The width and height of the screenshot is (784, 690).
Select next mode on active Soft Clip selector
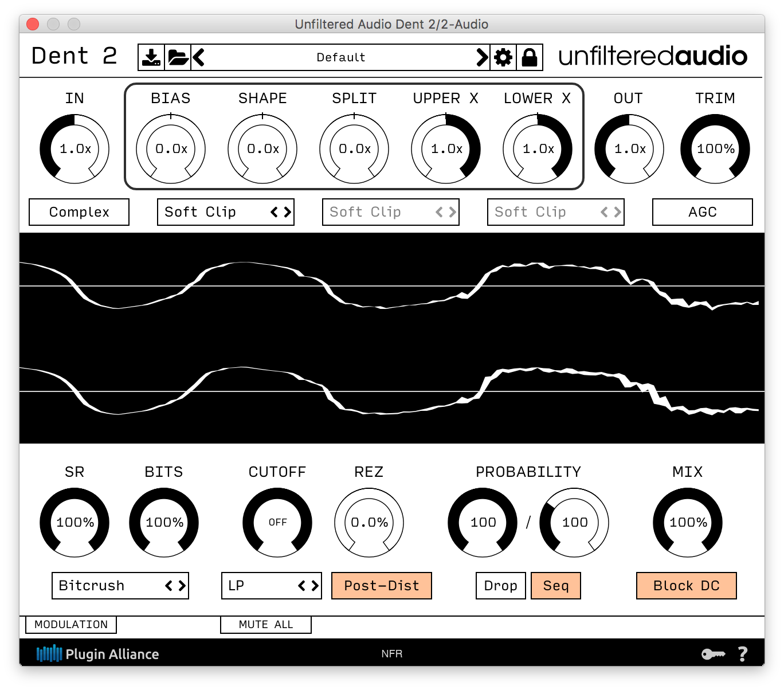click(287, 212)
